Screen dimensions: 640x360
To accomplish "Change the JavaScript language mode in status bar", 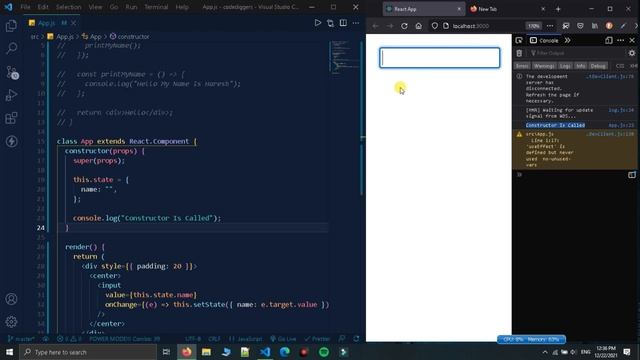I will pyautogui.click(x=246, y=339).
